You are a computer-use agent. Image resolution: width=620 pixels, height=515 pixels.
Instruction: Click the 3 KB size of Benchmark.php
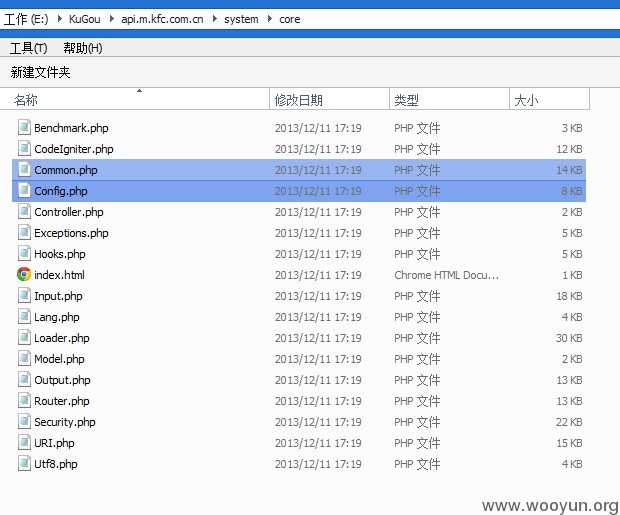[572, 128]
